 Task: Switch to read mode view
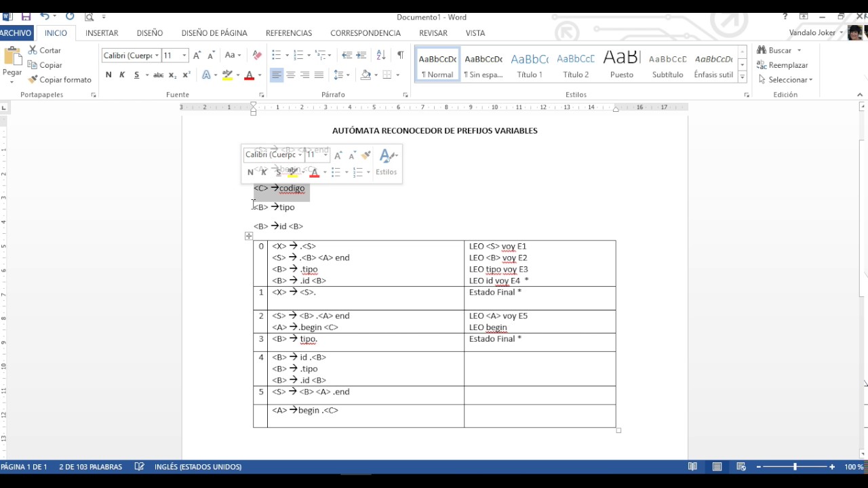[692, 467]
